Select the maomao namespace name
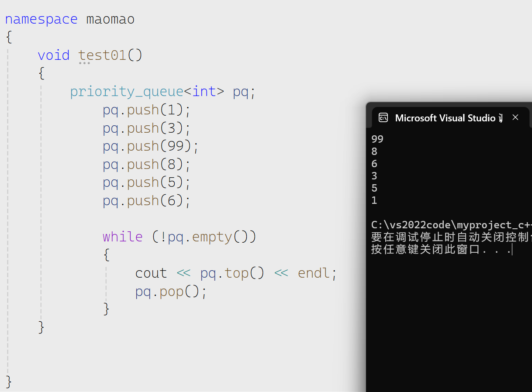This screenshot has height=392, width=532. point(110,19)
